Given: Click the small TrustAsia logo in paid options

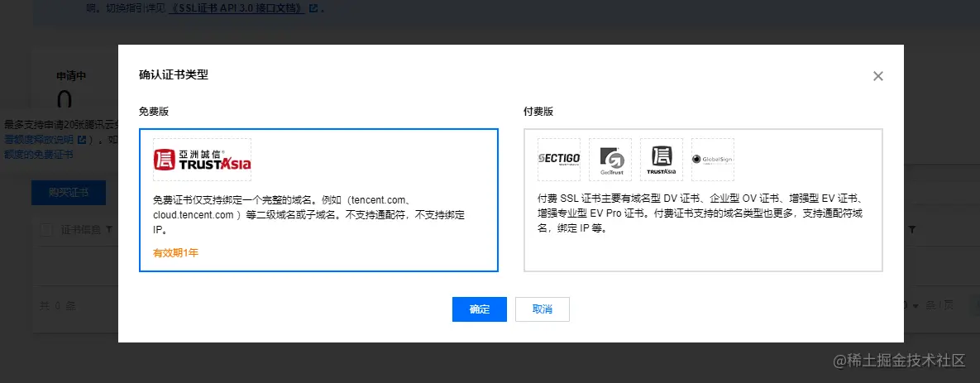Looking at the screenshot, I should point(662,160).
